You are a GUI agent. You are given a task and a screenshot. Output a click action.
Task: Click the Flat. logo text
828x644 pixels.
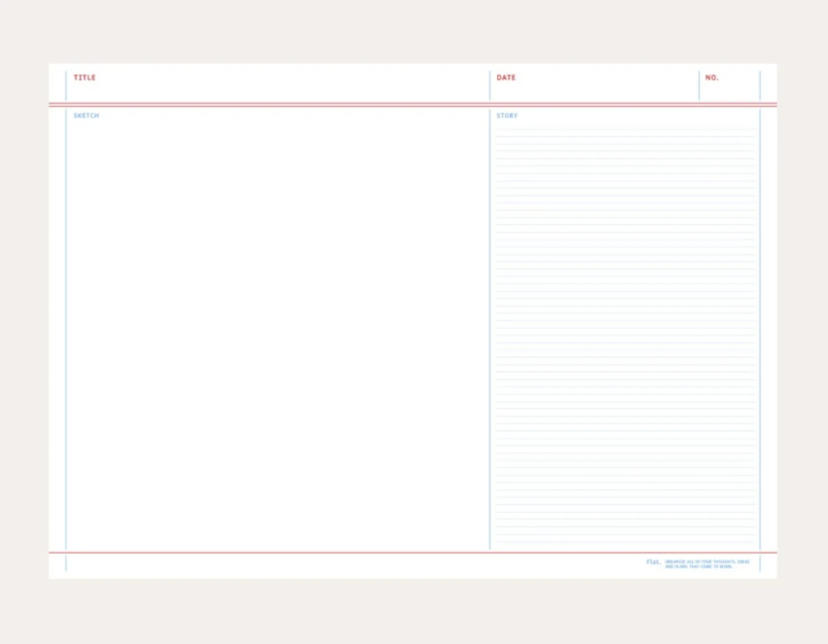point(653,562)
